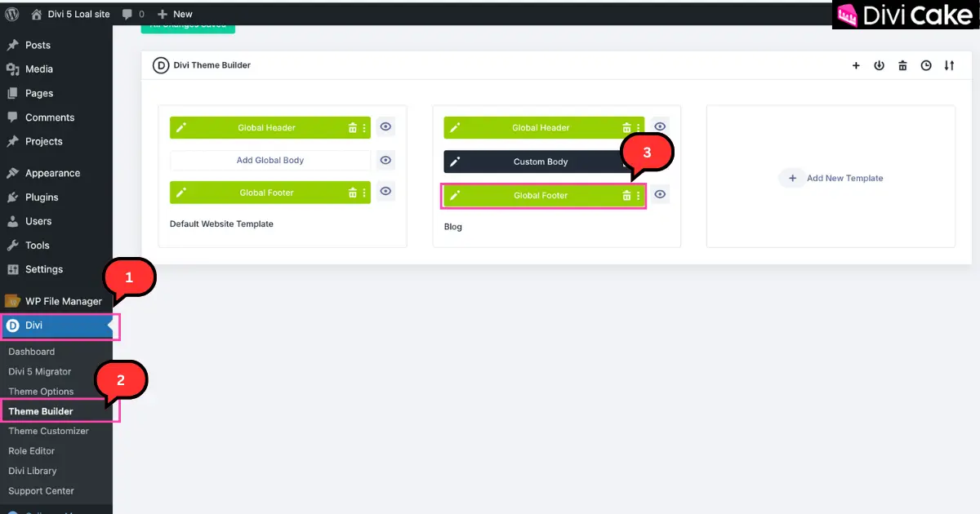Click Add Global Body button
Image resolution: width=980 pixels, height=514 pixels.
(x=270, y=160)
